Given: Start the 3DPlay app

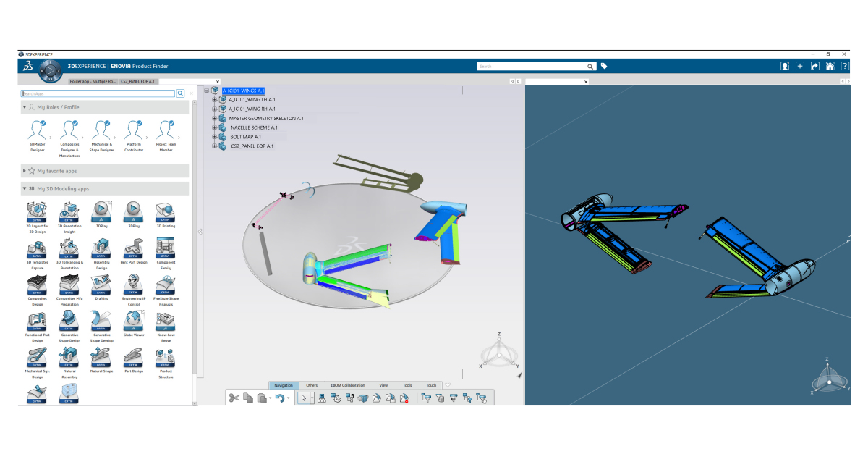Looking at the screenshot, I should coord(101,210).
